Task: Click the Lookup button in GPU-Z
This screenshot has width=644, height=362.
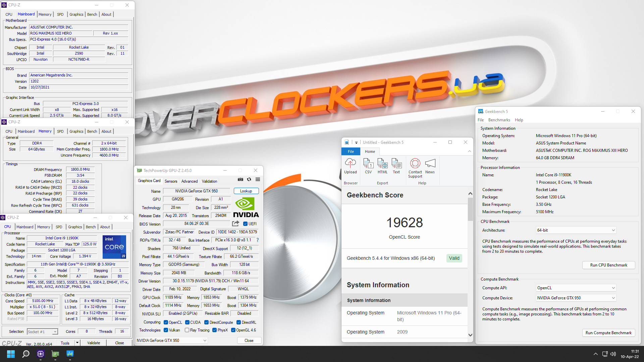Action: pyautogui.click(x=246, y=191)
